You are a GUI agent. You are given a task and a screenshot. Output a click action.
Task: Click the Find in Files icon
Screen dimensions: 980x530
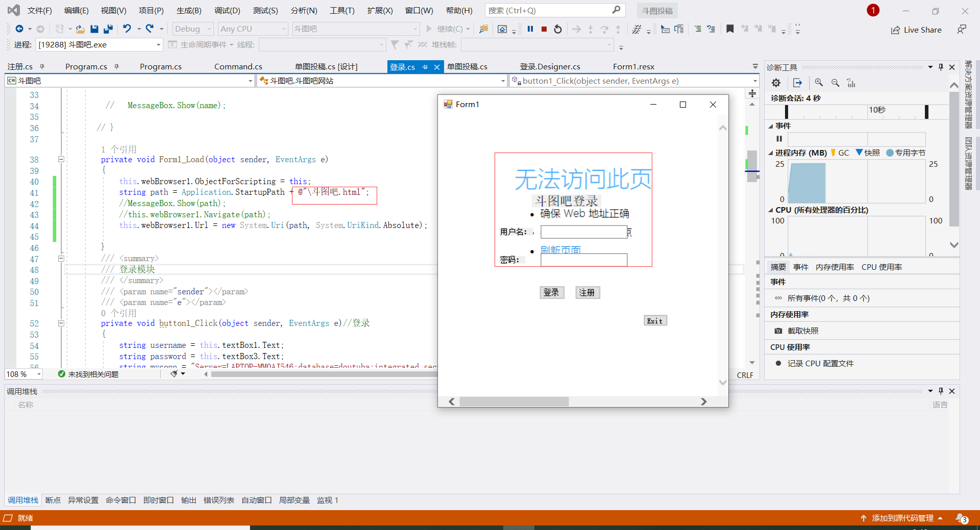pyautogui.click(x=483, y=29)
